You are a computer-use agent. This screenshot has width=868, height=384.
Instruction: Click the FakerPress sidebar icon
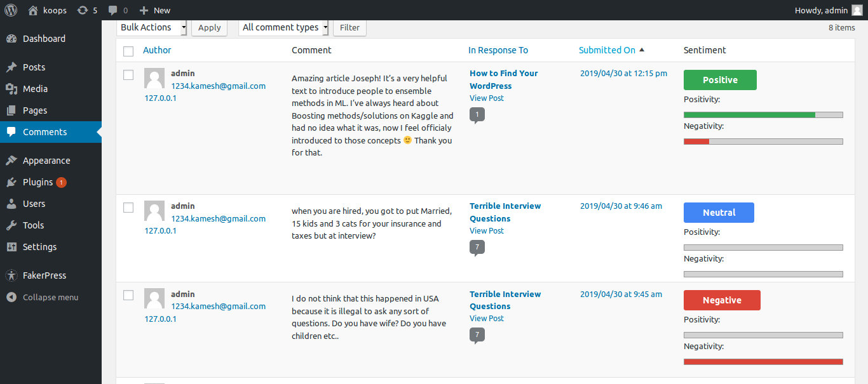click(11, 275)
